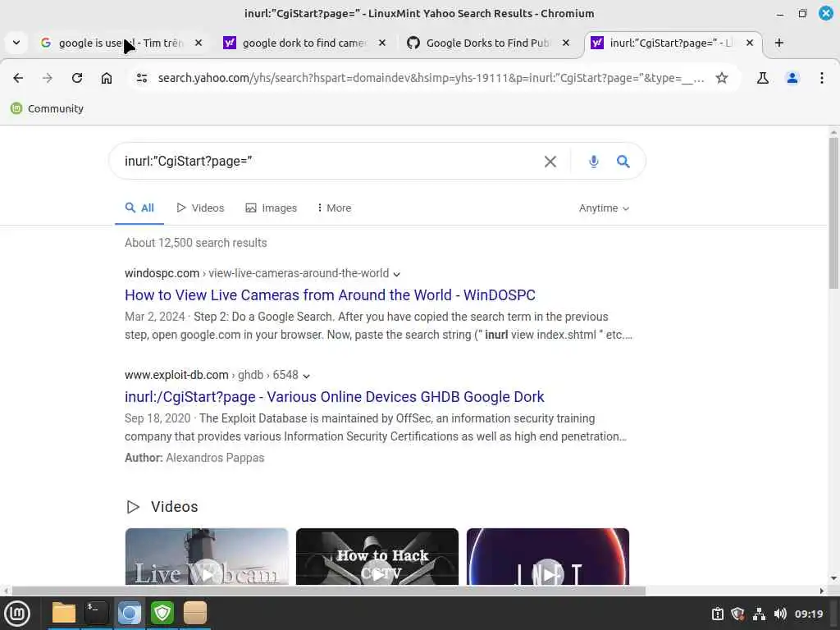This screenshot has height=630, width=840.
Task: Open the network tray icon
Action: coord(759,614)
